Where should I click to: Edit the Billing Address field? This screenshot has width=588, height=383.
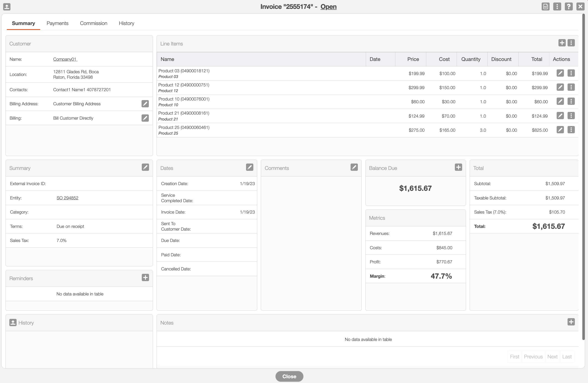click(x=145, y=104)
